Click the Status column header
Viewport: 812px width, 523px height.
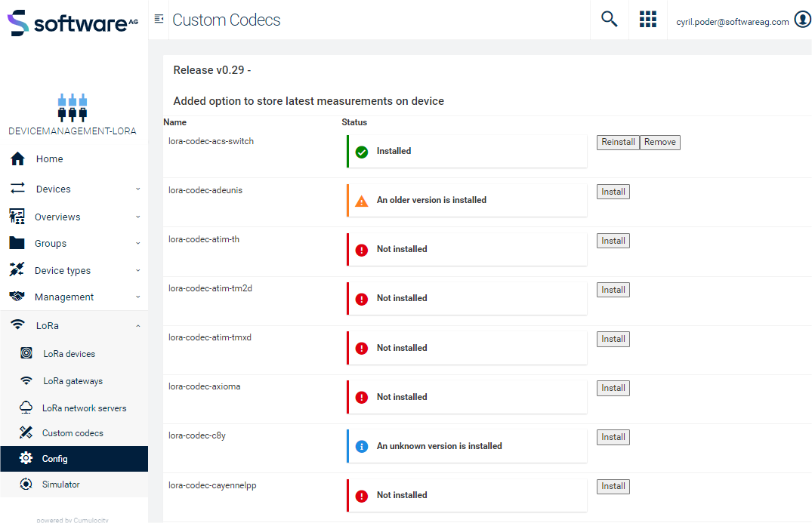click(354, 122)
